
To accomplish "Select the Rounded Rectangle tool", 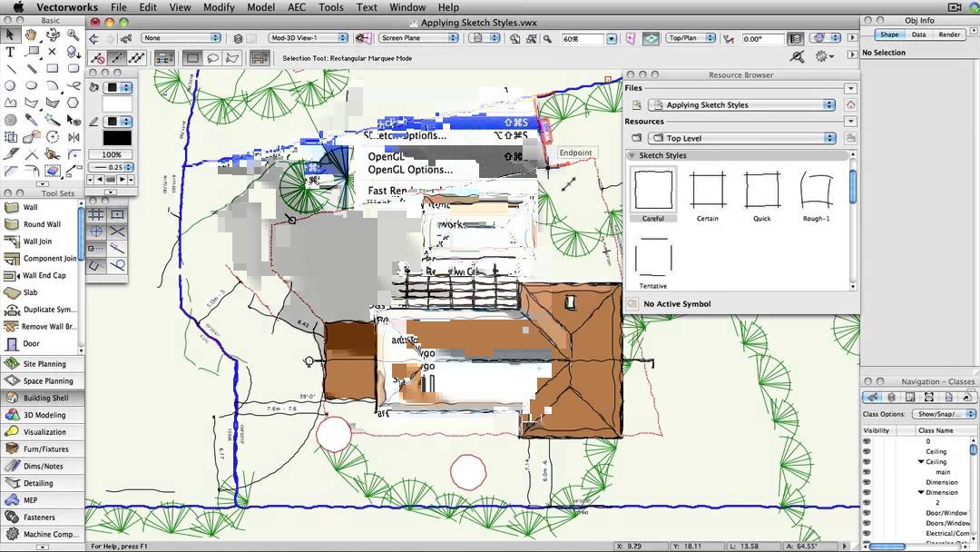I will (x=73, y=69).
